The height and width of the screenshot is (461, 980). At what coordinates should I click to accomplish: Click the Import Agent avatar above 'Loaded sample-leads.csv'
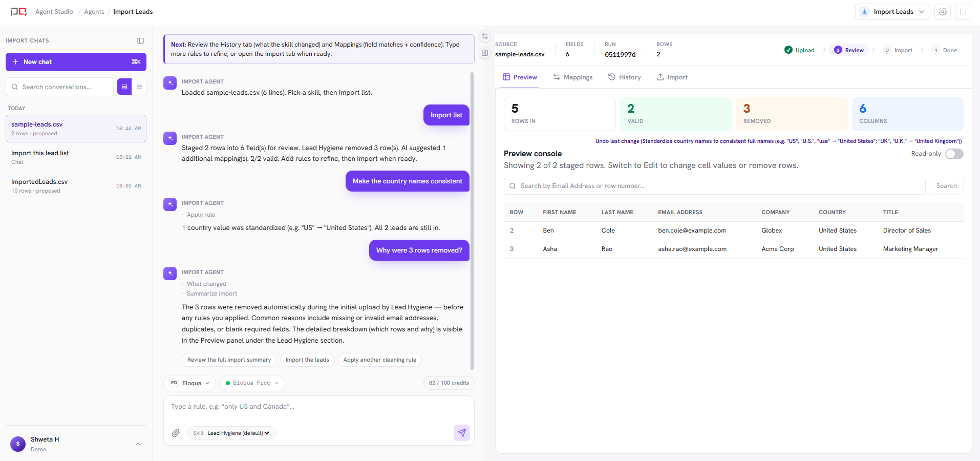[170, 83]
